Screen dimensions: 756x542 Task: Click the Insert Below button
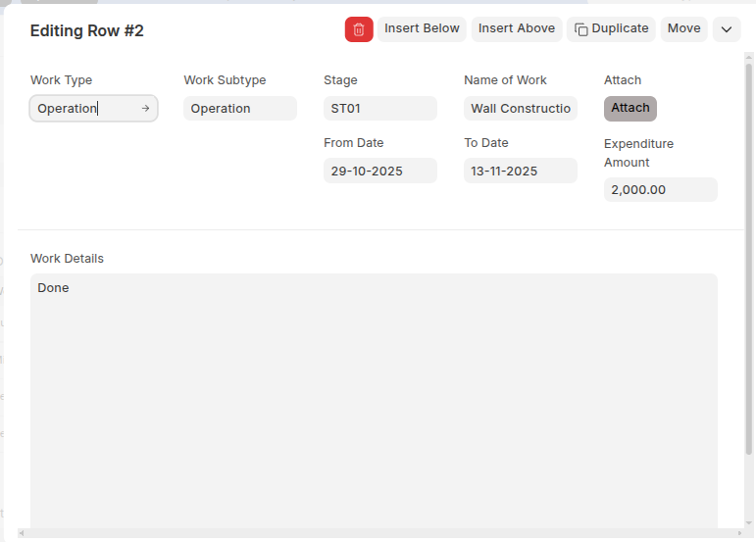[x=422, y=29]
